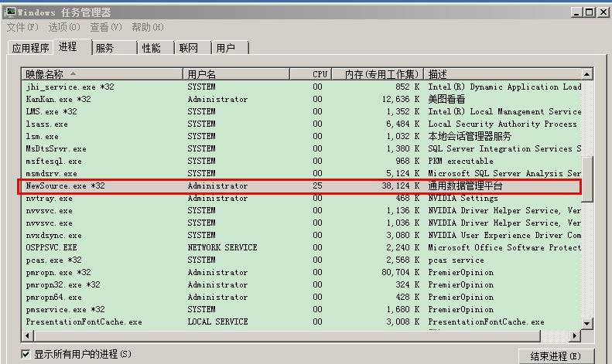
Task: Switch to the 应用程序 tab
Action: tap(30, 48)
